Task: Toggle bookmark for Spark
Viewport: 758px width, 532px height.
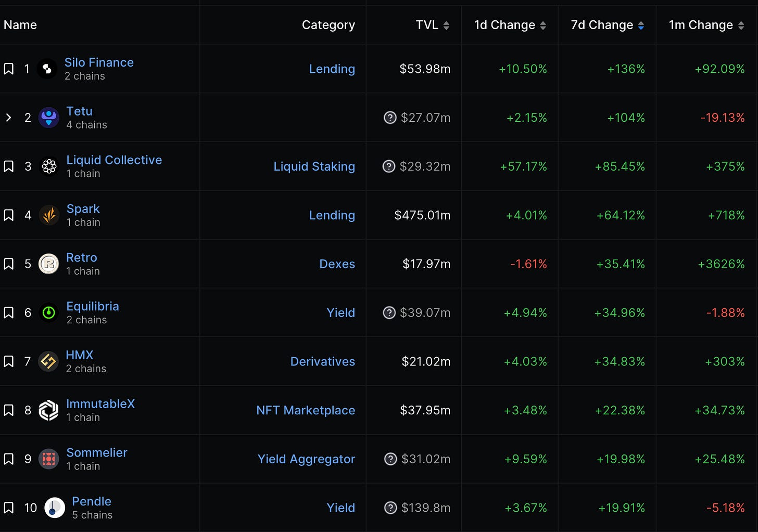Action: click(x=9, y=215)
